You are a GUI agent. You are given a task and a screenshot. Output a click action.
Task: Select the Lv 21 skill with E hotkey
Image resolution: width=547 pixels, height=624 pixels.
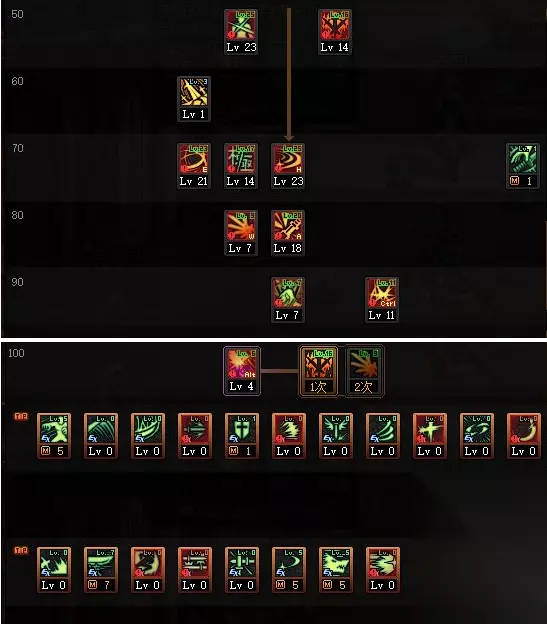point(194,166)
